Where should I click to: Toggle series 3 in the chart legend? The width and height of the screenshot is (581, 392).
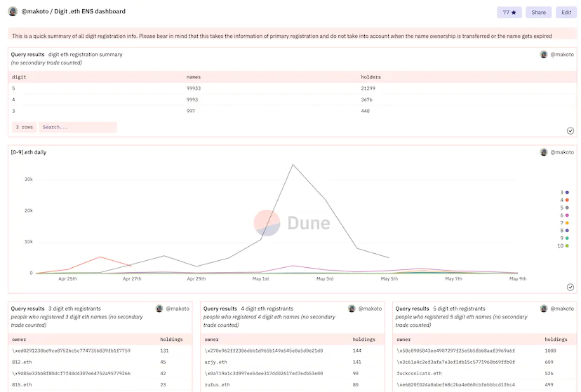(x=563, y=192)
